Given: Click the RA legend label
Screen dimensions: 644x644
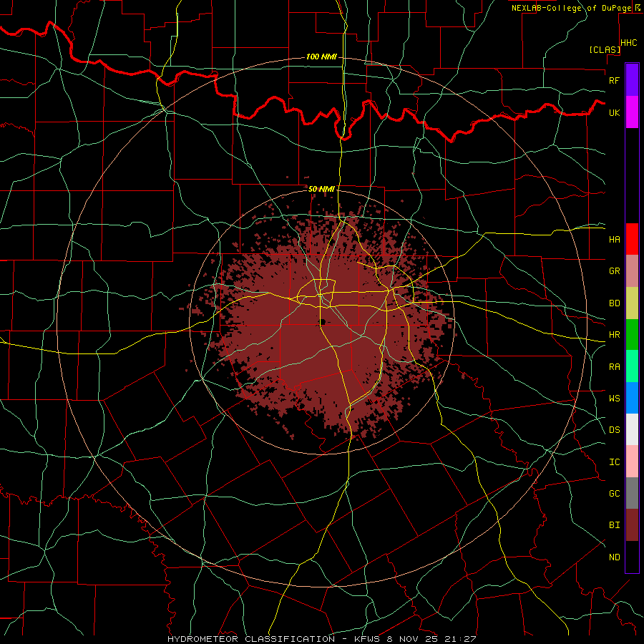Looking at the screenshot, I should tap(614, 367).
